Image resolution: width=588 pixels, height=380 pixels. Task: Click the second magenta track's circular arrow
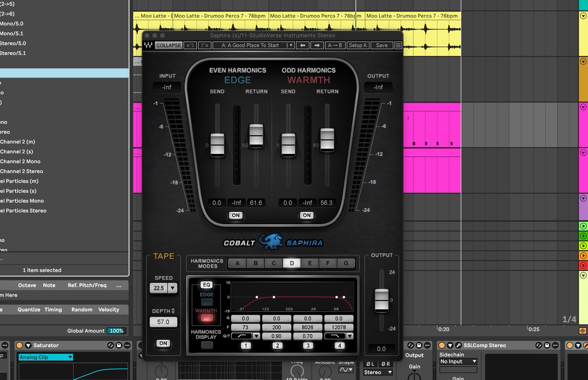pos(583,153)
